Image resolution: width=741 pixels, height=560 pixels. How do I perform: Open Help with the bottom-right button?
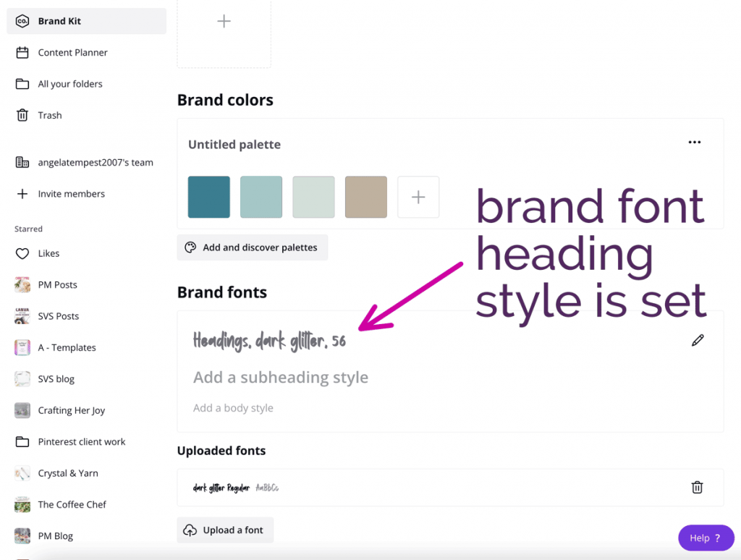pos(706,538)
